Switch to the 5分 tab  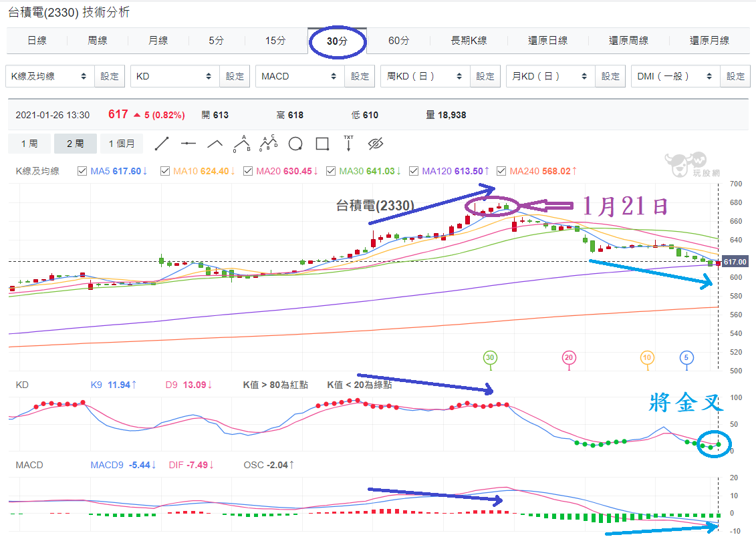[217, 41]
